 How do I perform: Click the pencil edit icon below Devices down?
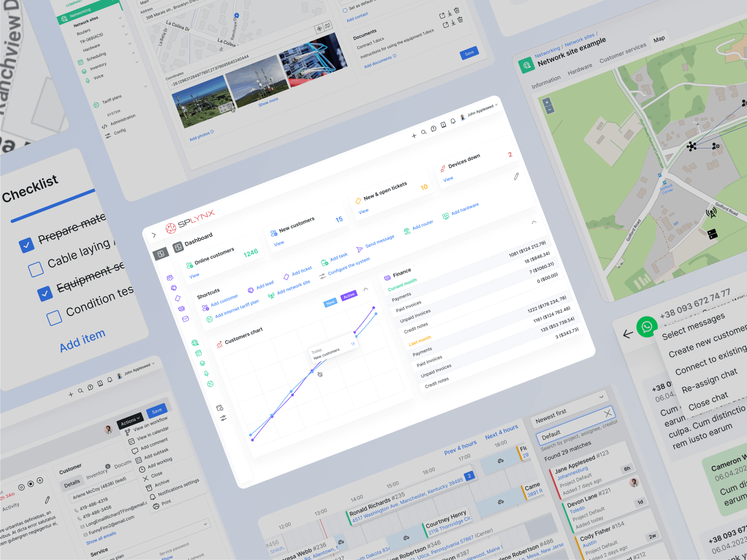516,176
